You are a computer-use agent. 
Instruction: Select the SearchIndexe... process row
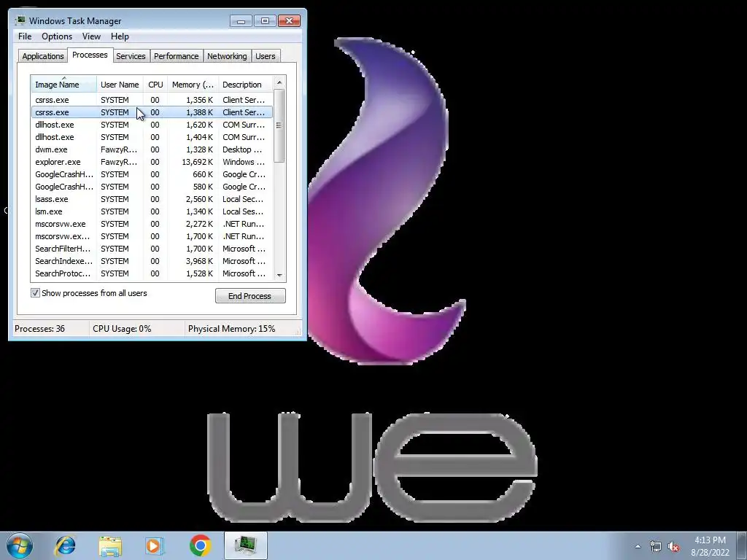click(x=152, y=261)
